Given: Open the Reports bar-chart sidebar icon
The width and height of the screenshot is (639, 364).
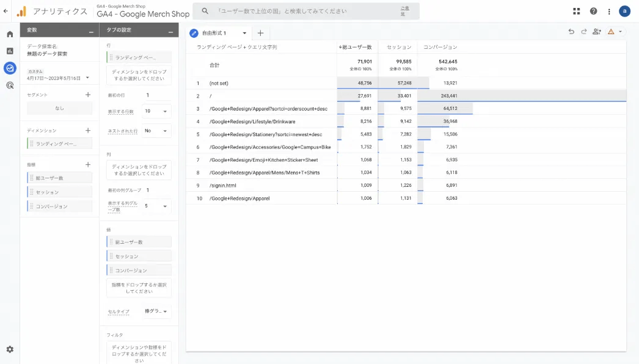Looking at the screenshot, I should (10, 51).
